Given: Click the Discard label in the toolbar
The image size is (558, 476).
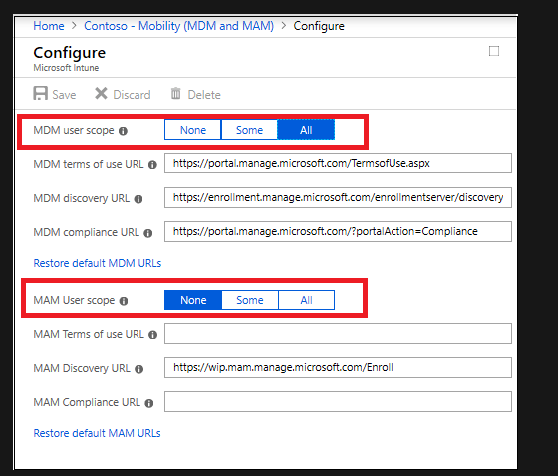Looking at the screenshot, I should pyautogui.click(x=132, y=95).
